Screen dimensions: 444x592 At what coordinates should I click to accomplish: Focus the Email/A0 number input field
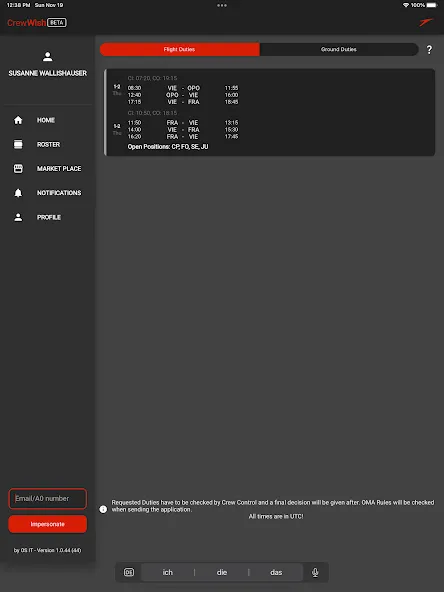click(x=48, y=499)
